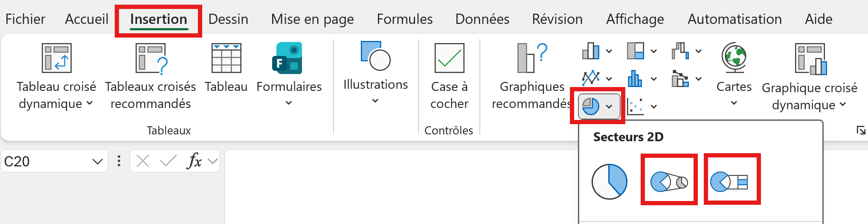Expand the scatter chart dropdown
This screenshot has height=224, width=868.
click(x=653, y=107)
